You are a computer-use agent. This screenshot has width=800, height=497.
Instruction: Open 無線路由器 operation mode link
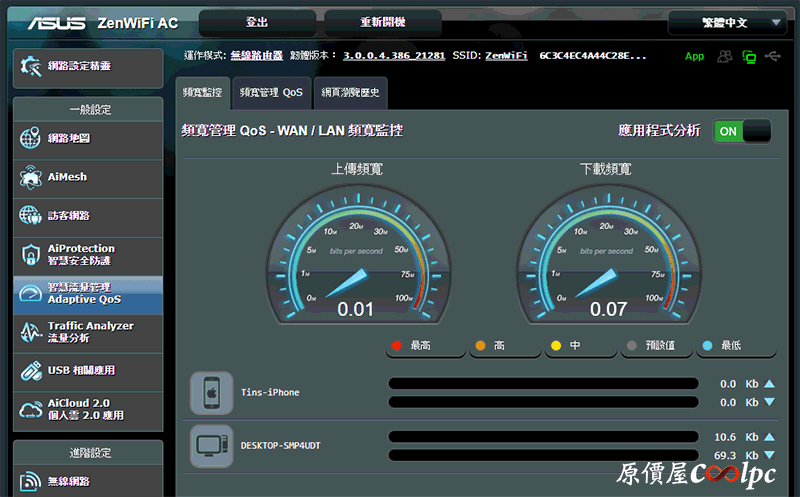[257, 56]
